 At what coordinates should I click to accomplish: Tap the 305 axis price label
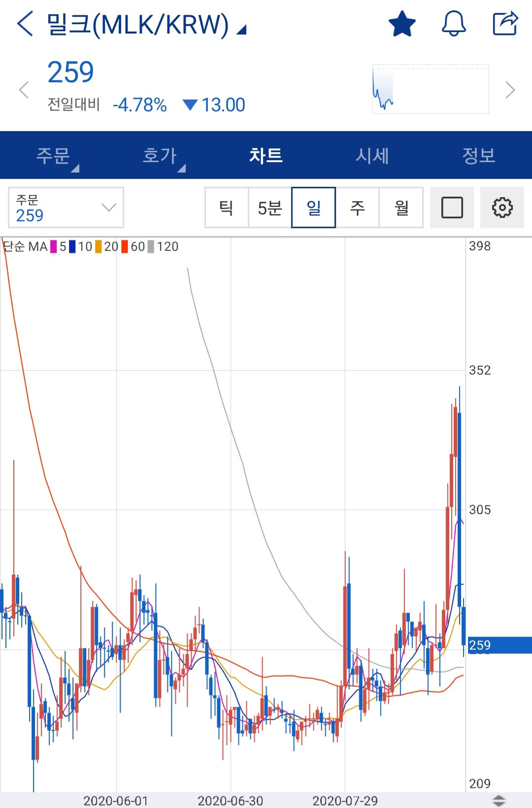pyautogui.click(x=480, y=510)
